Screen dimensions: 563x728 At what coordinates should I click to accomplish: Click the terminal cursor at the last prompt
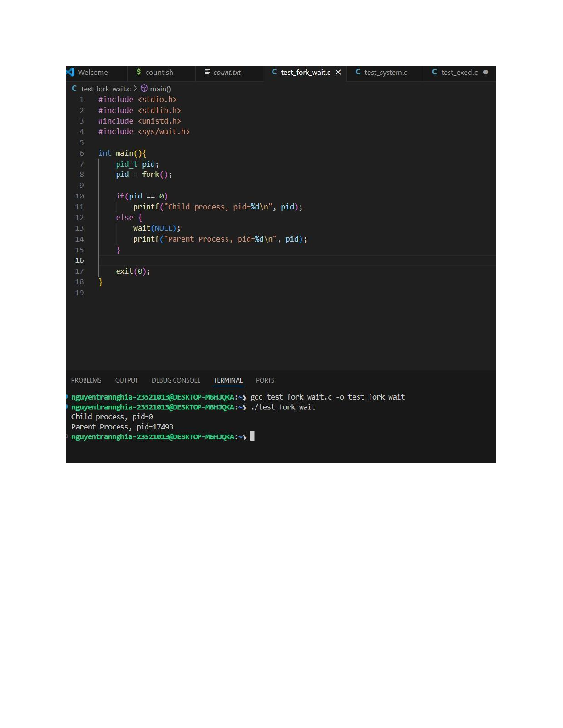(x=252, y=436)
